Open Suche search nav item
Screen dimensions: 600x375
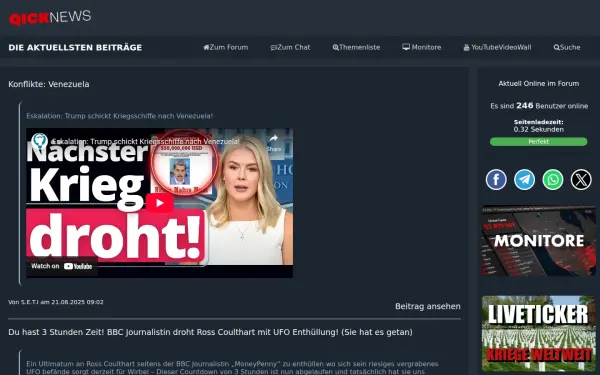coord(567,47)
